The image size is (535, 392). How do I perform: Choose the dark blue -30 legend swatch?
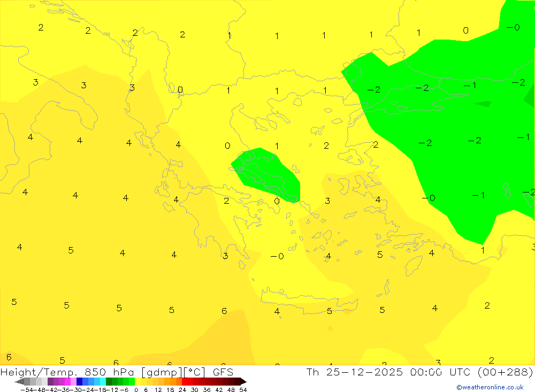click(x=80, y=382)
